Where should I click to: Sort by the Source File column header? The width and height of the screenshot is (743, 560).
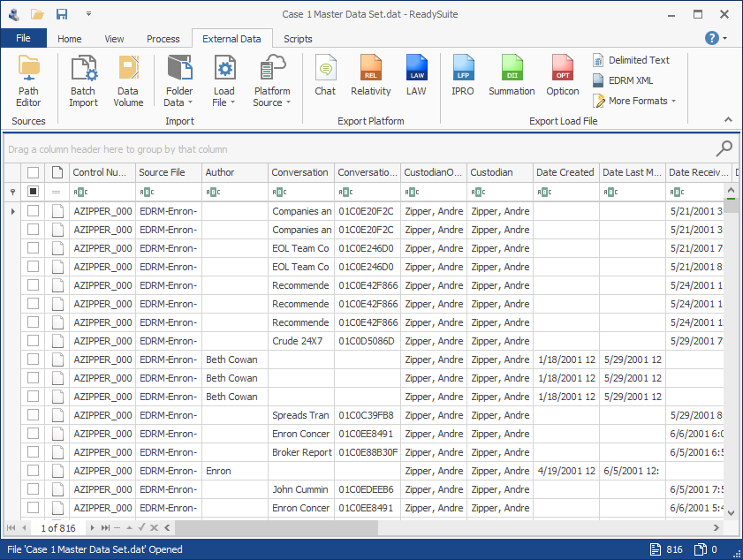pos(169,172)
